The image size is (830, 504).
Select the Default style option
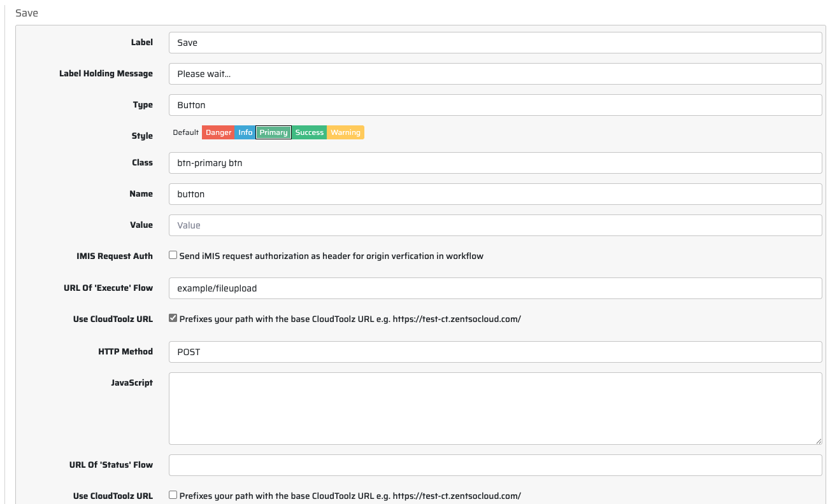(185, 132)
